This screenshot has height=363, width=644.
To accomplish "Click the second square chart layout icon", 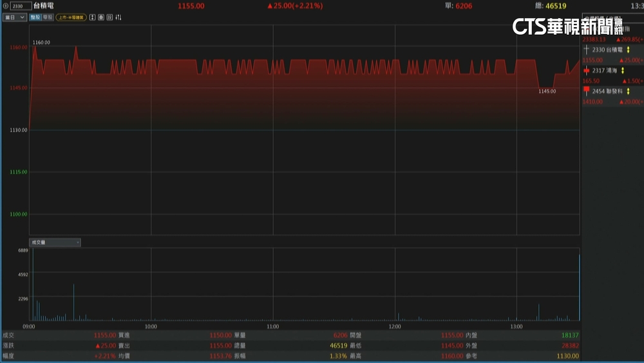I will click(x=101, y=17).
